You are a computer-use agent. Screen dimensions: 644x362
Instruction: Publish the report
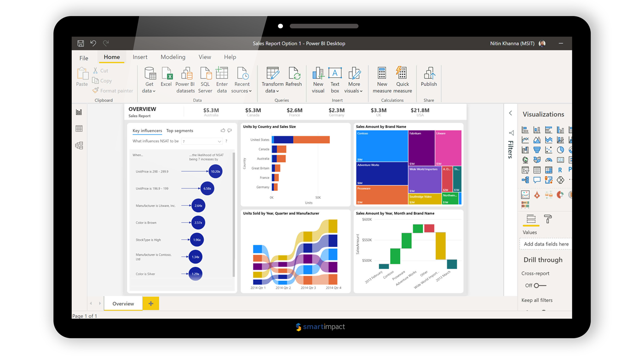[x=429, y=77]
